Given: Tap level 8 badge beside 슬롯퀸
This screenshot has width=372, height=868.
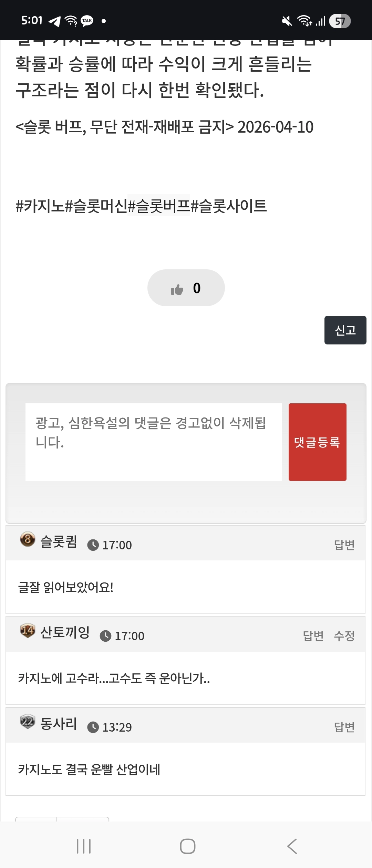Looking at the screenshot, I should click(x=28, y=539).
